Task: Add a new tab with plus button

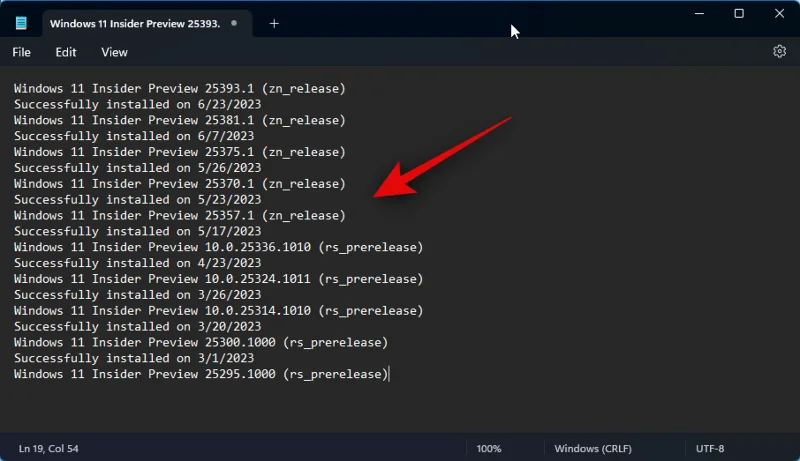Action: [x=274, y=23]
